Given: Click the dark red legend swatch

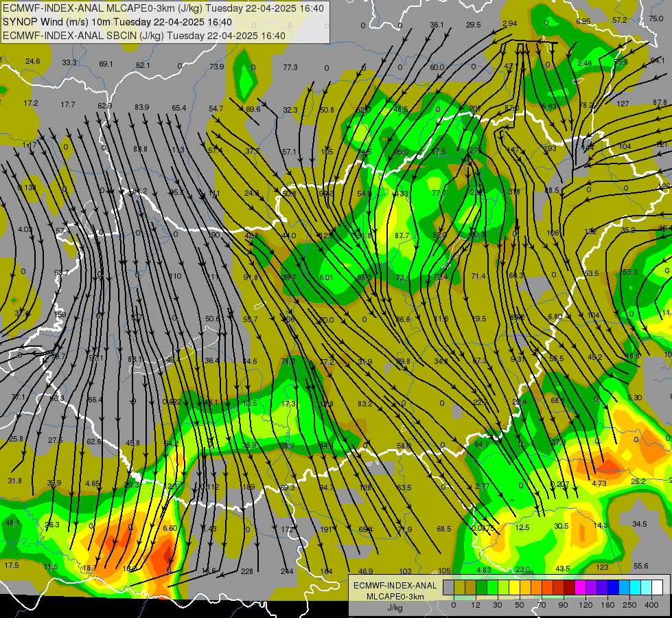Looking at the screenshot, I should click(x=569, y=587).
